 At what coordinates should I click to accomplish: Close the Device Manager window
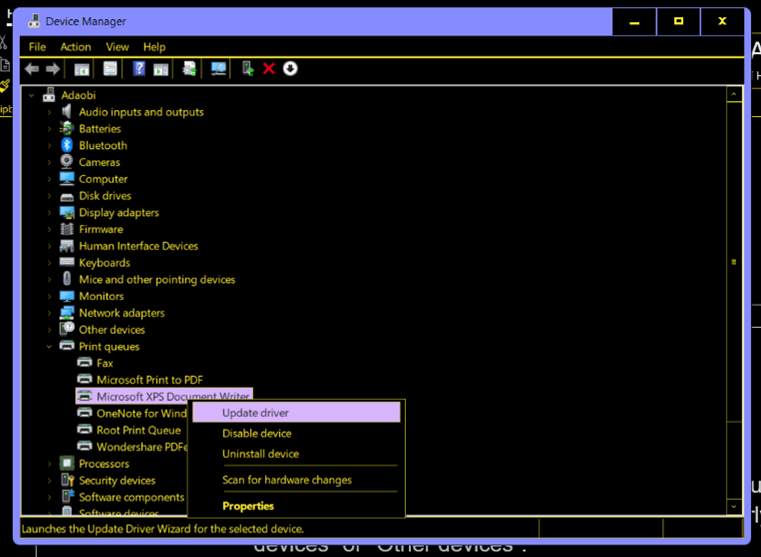(x=722, y=21)
